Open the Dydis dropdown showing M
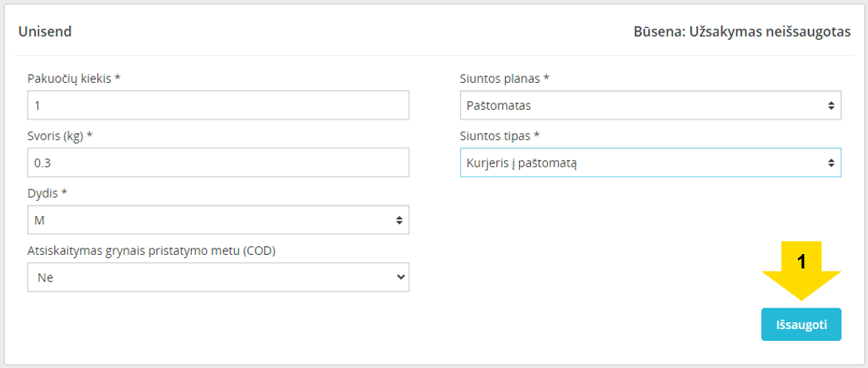This screenshot has height=368, width=868. pos(218,221)
